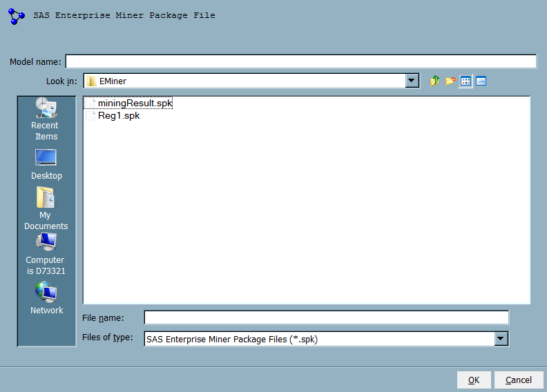Browse Network in the sidebar
Image resolution: width=547 pixels, height=392 pixels.
(46, 298)
